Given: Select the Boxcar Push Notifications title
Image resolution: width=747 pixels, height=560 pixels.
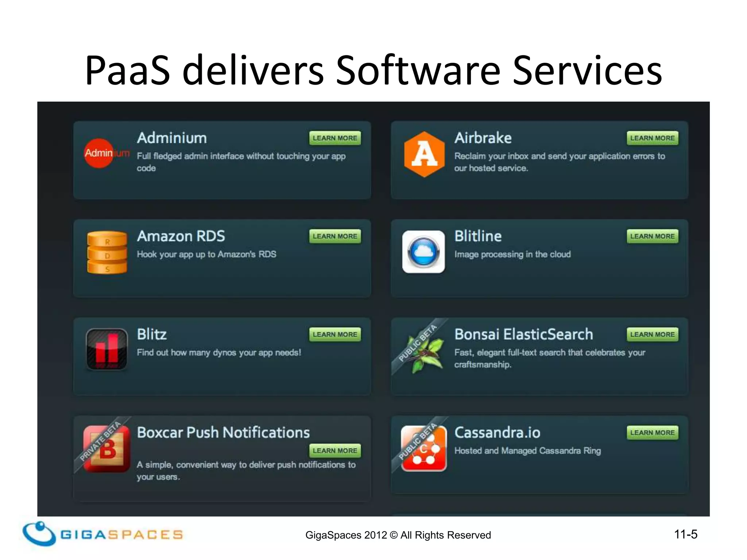Looking at the screenshot, I should (x=223, y=432).
